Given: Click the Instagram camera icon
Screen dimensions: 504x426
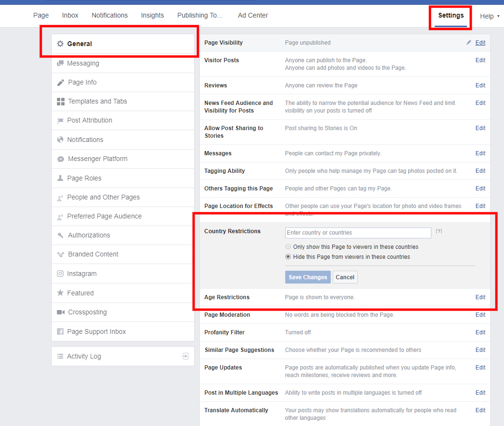Looking at the screenshot, I should [x=60, y=274].
